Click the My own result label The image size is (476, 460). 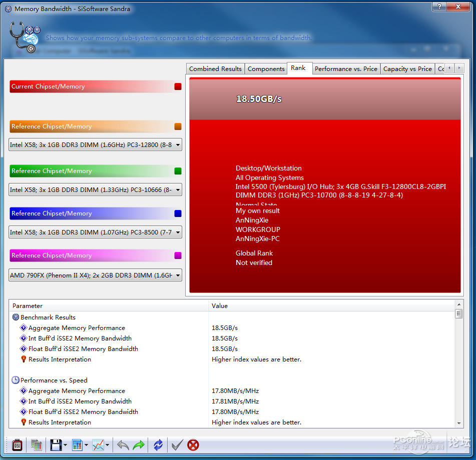[258, 210]
